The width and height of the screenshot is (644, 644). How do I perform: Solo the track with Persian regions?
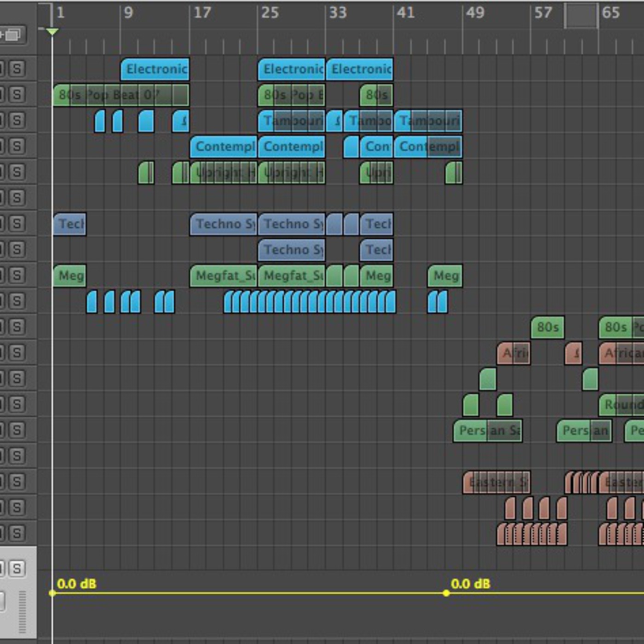(x=17, y=430)
